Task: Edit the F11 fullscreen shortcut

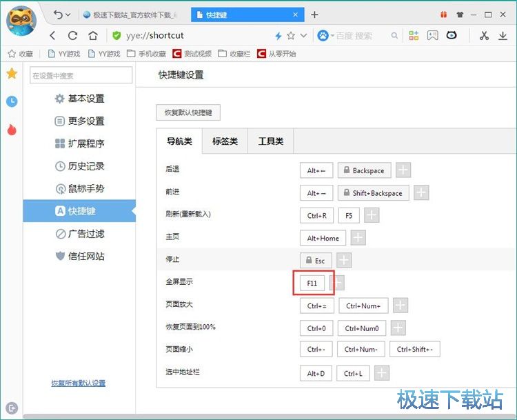Action: (312, 283)
